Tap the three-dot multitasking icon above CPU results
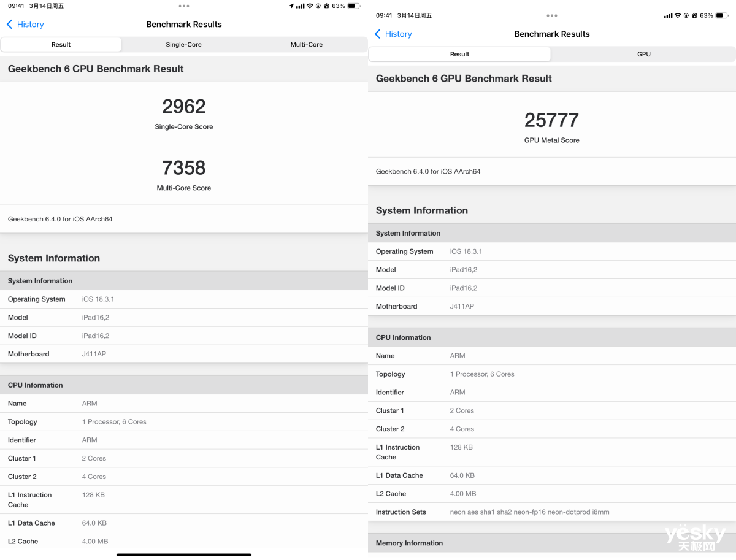Viewport: 736px width, 560px height. pos(184,6)
